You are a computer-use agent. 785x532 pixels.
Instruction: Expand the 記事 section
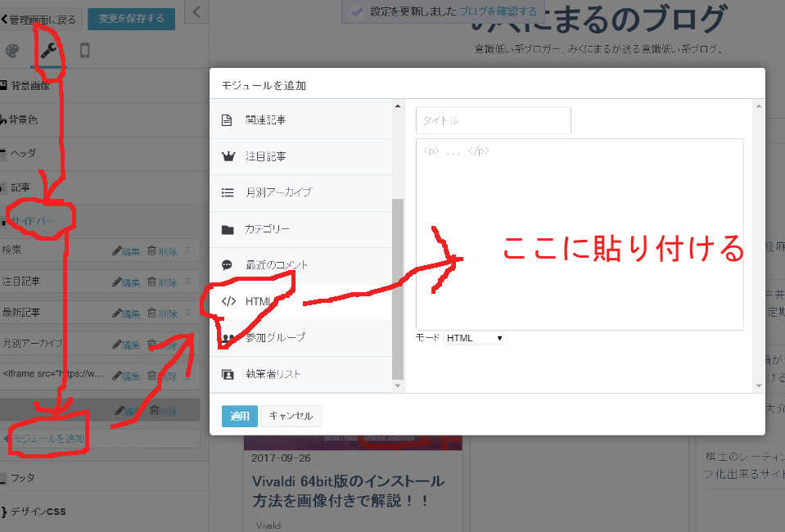[104, 187]
